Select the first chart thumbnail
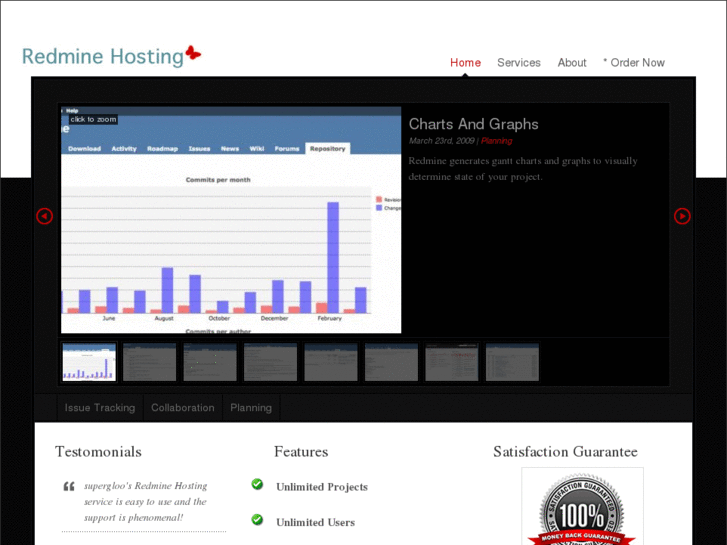727x545 pixels. coord(89,362)
